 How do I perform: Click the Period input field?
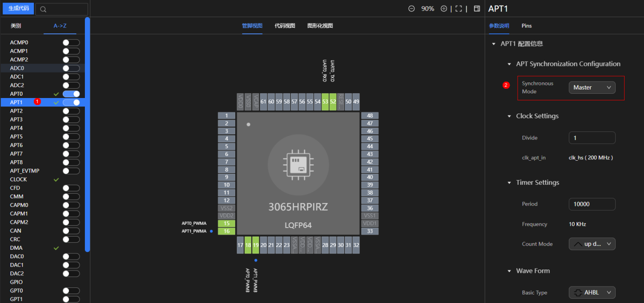click(592, 204)
